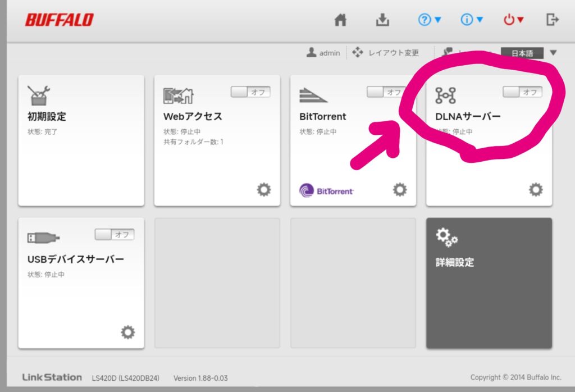The height and width of the screenshot is (392, 575).
Task: Click the BitTorrent stripes icon
Action: (313, 95)
